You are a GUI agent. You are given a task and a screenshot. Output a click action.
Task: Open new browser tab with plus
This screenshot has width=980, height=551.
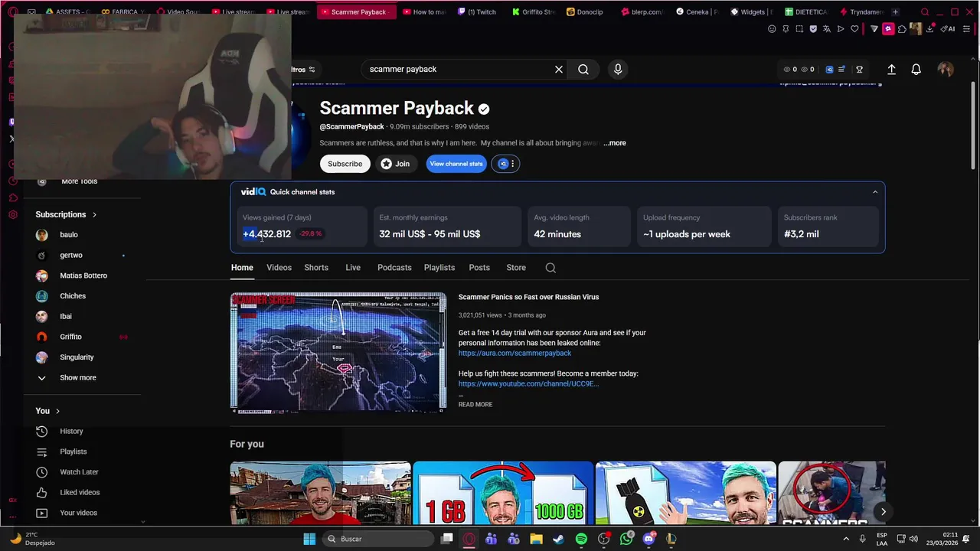(x=895, y=11)
